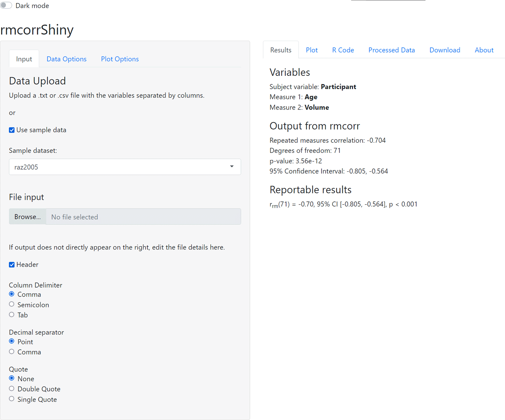Choose Tab as column delimiter

[x=12, y=315]
